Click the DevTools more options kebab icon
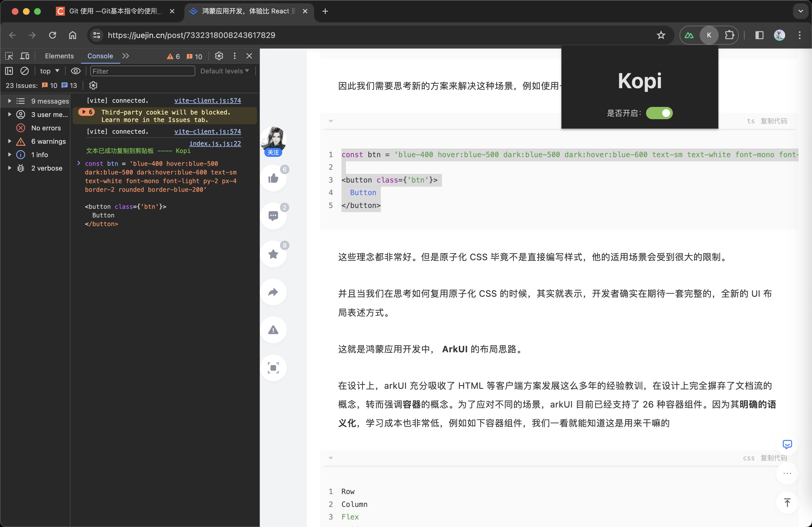Viewport: 812px width, 527px height. (234, 56)
